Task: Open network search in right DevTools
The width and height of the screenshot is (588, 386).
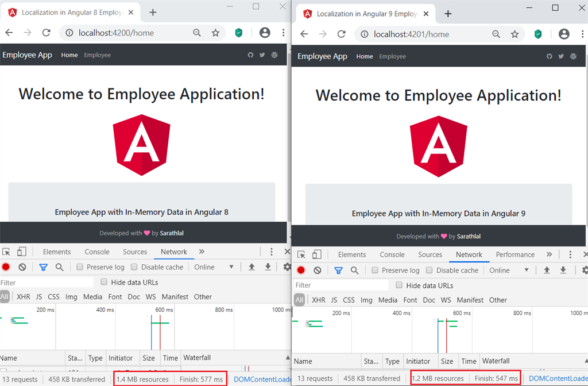Action: [354, 270]
